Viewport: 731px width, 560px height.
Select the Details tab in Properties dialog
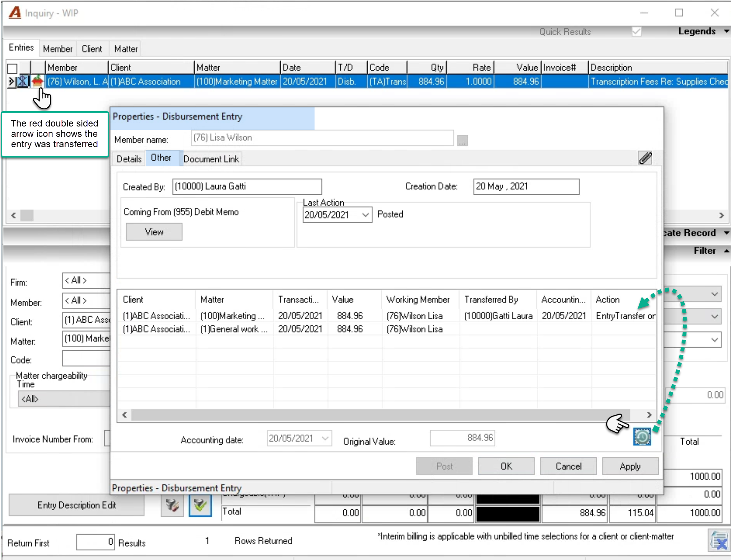pyautogui.click(x=129, y=159)
